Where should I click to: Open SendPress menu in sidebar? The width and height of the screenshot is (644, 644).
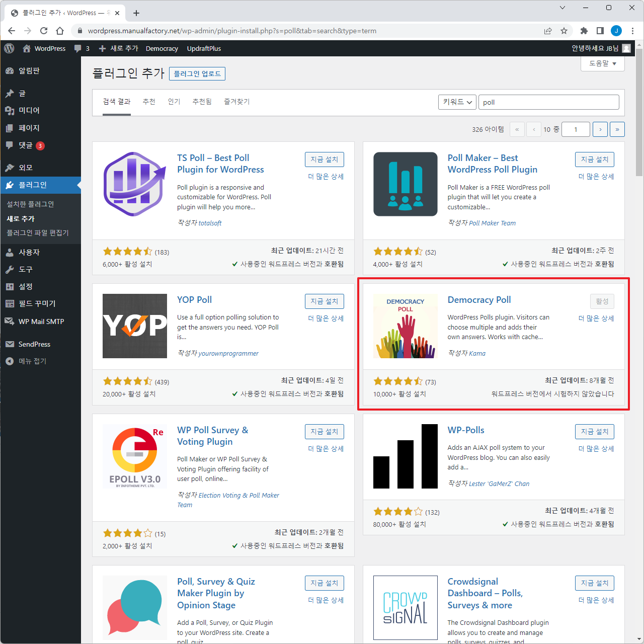click(x=40, y=344)
